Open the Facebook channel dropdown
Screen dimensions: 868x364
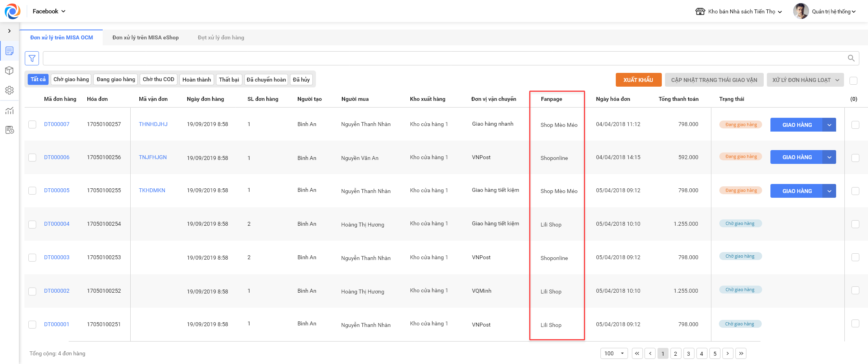click(49, 11)
